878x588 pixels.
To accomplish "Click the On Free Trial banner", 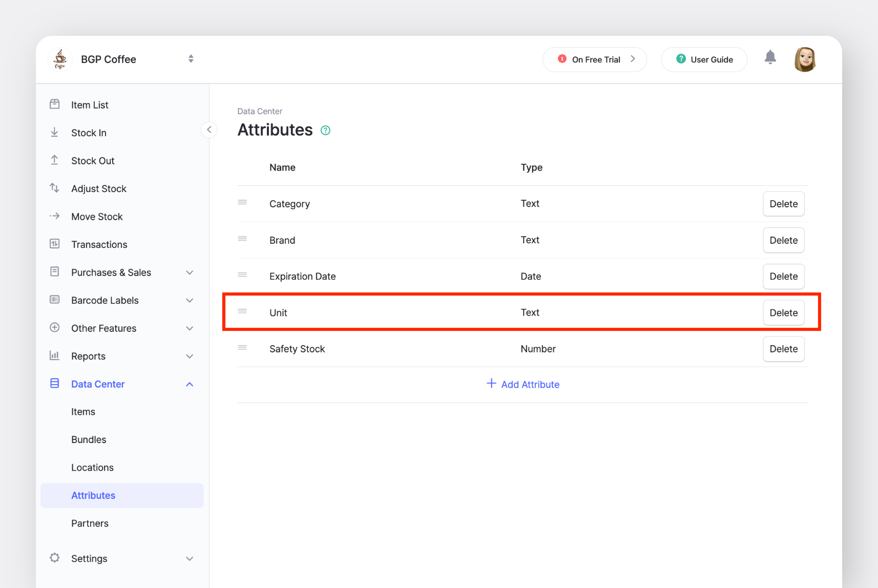I will [594, 59].
